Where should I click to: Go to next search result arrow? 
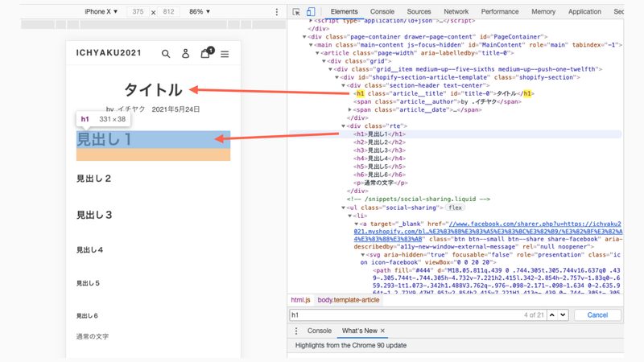[563, 315]
